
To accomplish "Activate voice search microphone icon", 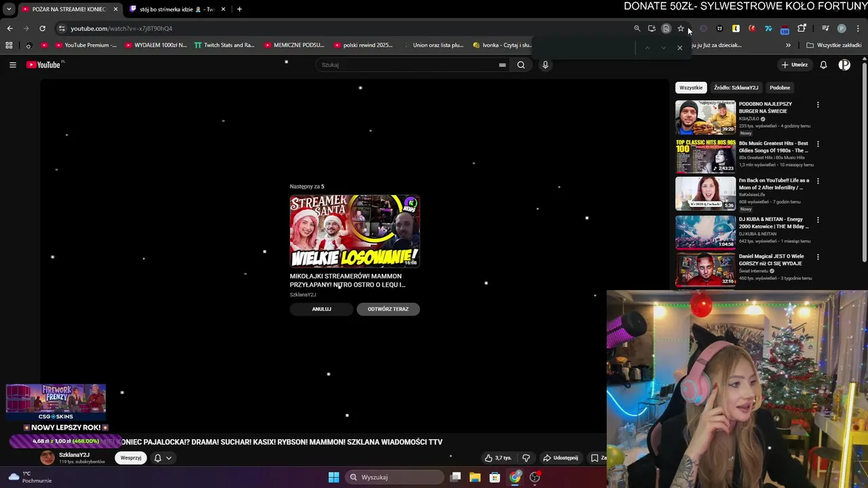I will [x=545, y=65].
